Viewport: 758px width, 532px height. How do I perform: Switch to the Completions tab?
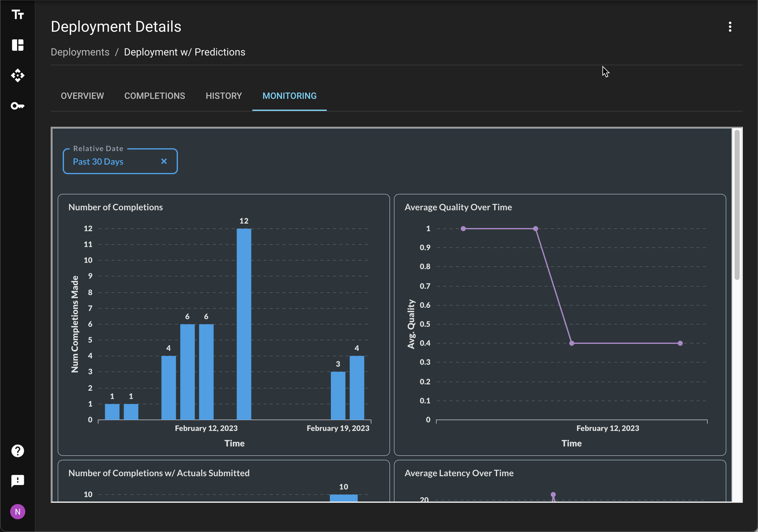coord(155,96)
